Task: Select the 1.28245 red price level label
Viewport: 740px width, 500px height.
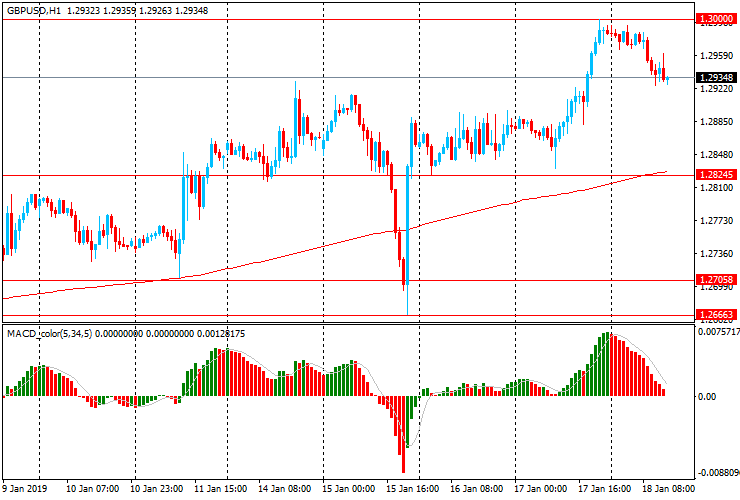Action: (716, 175)
